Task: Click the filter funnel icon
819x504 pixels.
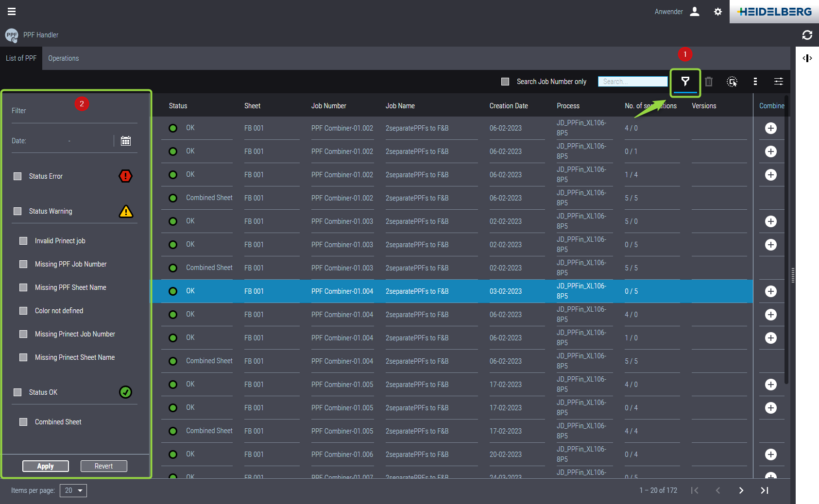Action: (685, 82)
